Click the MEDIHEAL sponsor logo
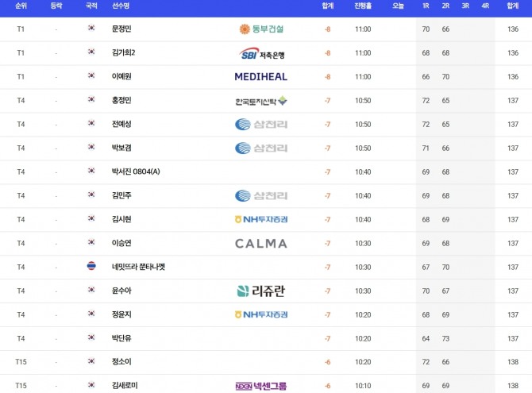532x393 pixels. click(261, 77)
